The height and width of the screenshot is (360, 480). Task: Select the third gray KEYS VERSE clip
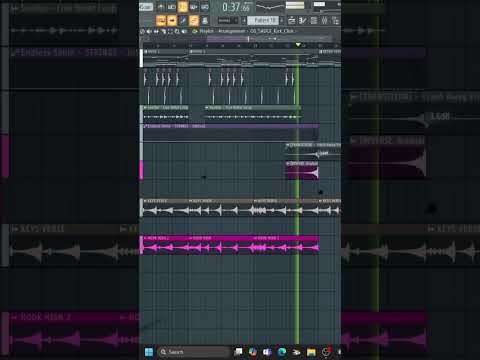coord(286,208)
